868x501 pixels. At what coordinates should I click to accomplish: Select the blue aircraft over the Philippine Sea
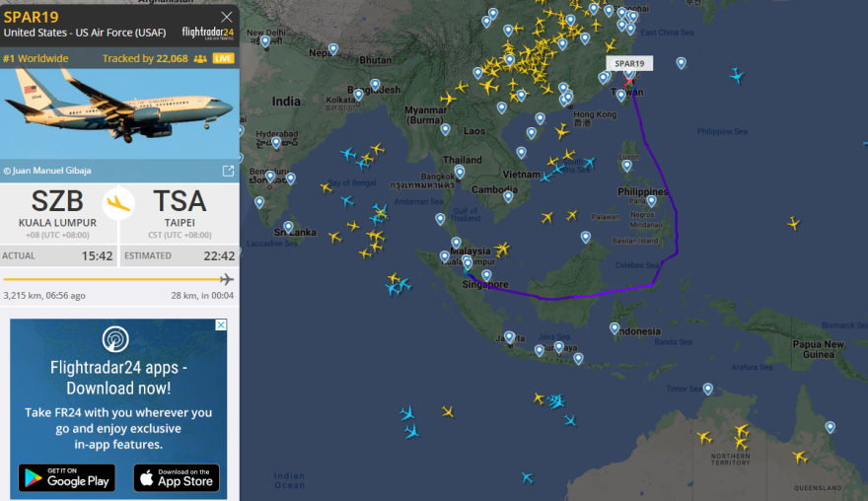(736, 76)
